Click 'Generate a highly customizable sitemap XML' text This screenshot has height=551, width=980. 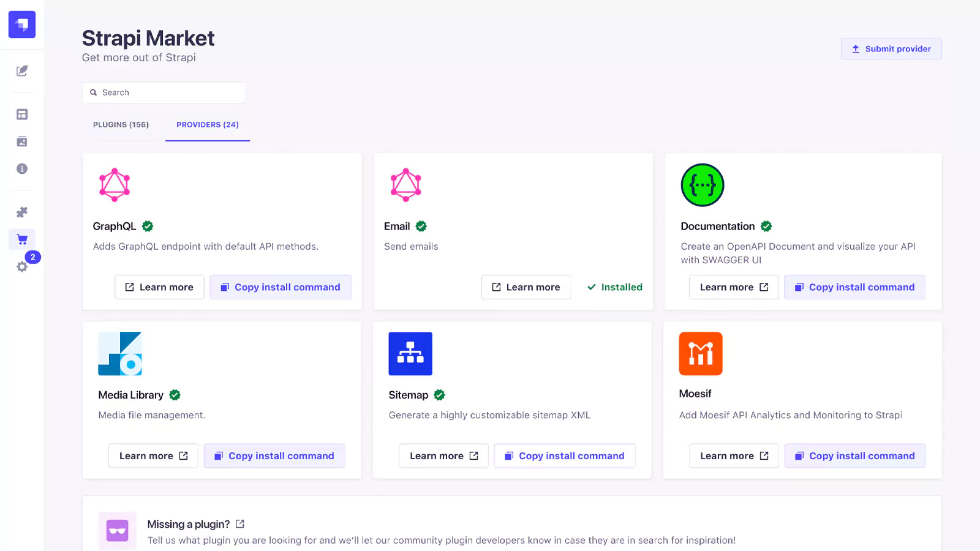point(489,415)
